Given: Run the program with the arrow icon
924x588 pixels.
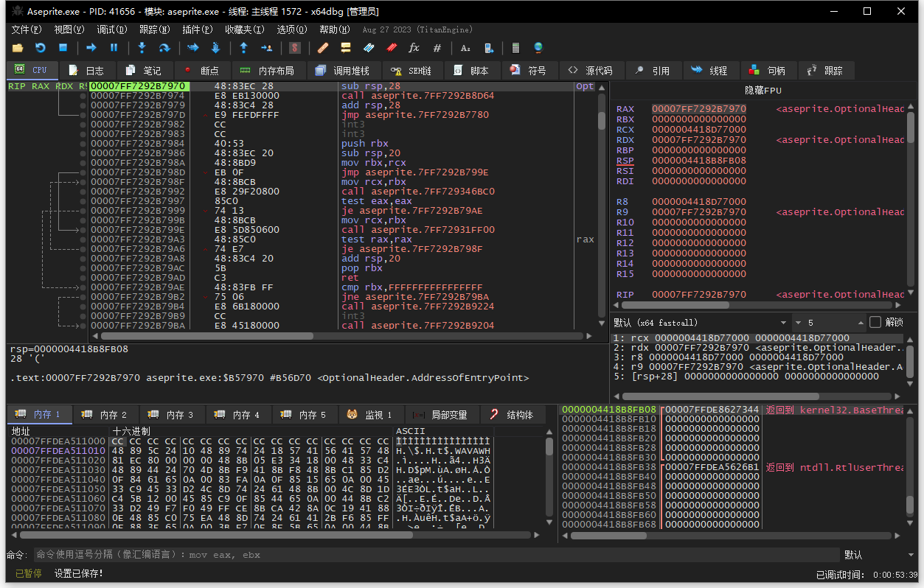Looking at the screenshot, I should coord(91,48).
